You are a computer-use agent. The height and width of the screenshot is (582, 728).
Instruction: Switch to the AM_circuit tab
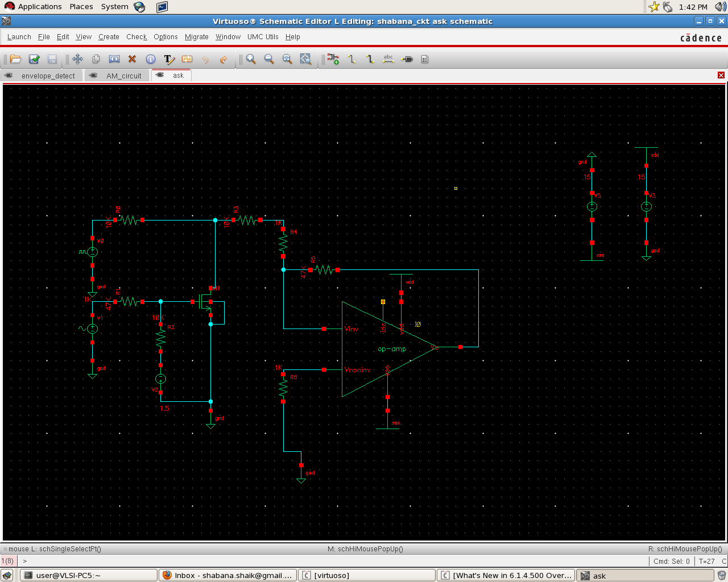click(123, 76)
